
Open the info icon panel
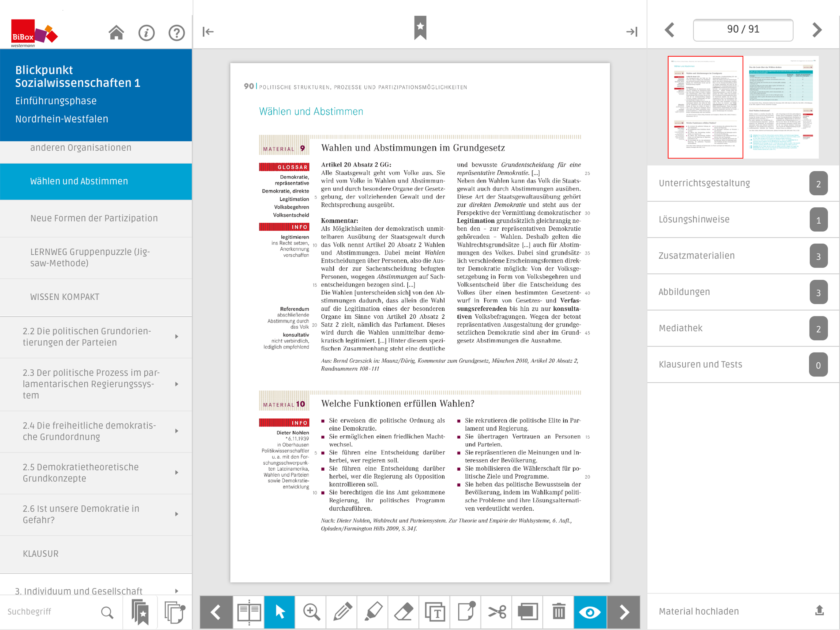[146, 33]
